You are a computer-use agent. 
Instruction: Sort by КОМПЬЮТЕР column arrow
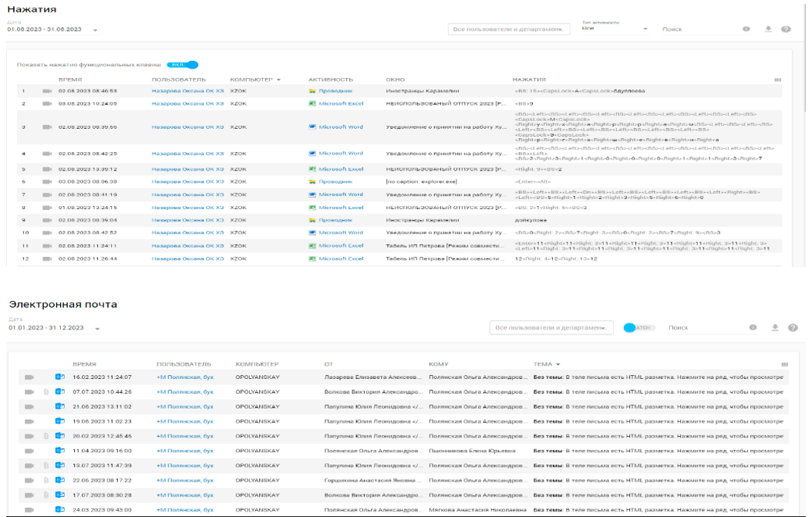click(x=278, y=79)
